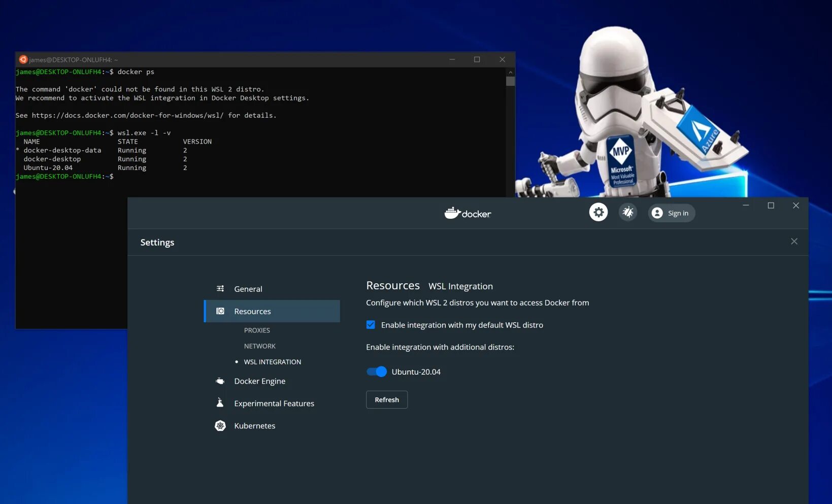This screenshot has height=504, width=832.
Task: Click the docs.docker.com URL in terminal
Action: coord(127,116)
